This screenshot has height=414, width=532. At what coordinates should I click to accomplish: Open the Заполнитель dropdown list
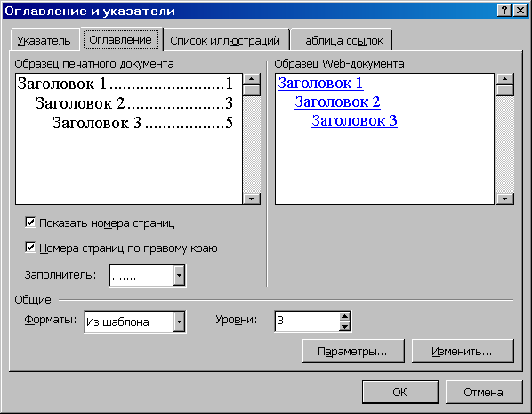(179, 275)
